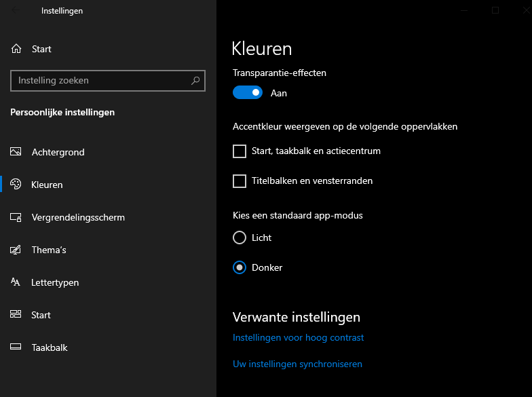This screenshot has width=532, height=397.
Task: Open Uw instellingen synchroniseren link
Action: click(x=297, y=364)
